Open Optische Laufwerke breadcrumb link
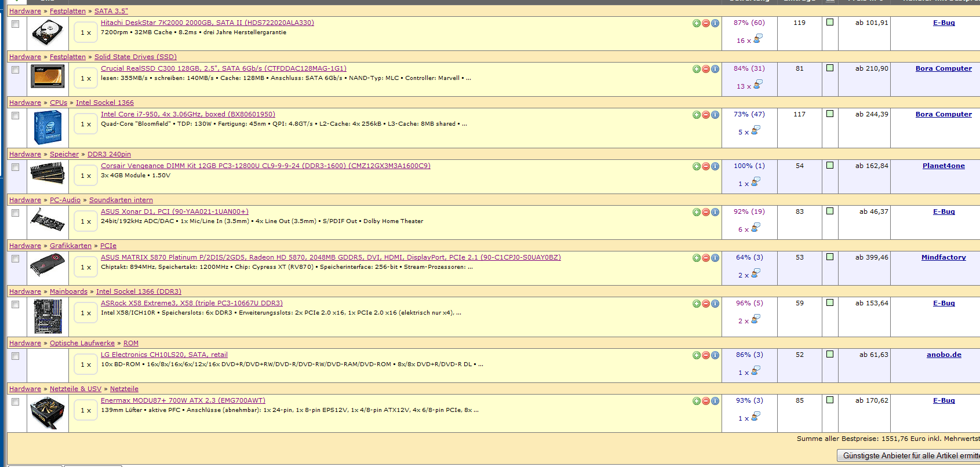This screenshot has width=980, height=467. pyautogui.click(x=82, y=343)
